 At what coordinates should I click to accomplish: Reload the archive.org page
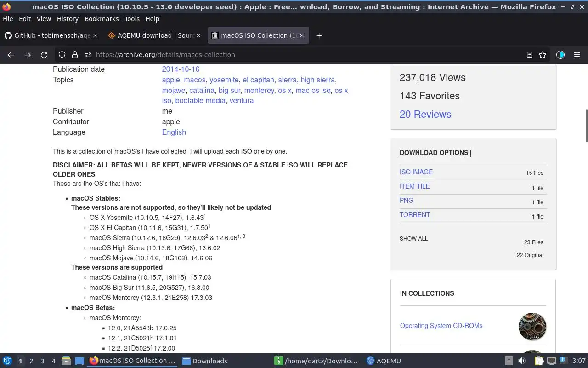pyautogui.click(x=44, y=55)
